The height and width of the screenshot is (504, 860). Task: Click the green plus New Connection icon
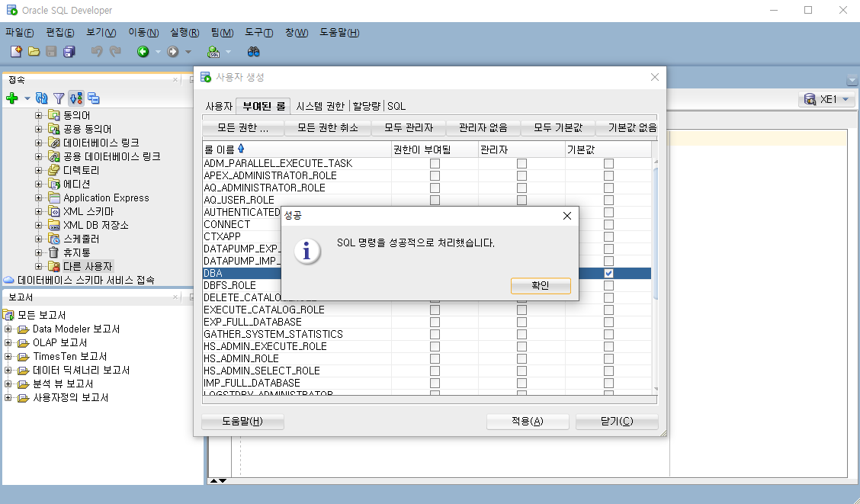coord(12,98)
